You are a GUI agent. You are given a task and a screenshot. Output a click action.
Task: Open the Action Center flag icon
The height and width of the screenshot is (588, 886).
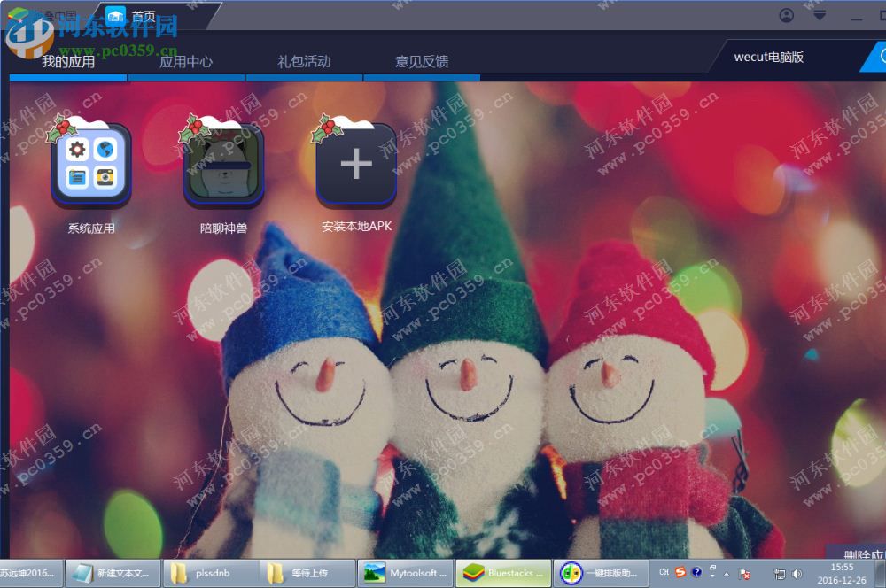745,574
